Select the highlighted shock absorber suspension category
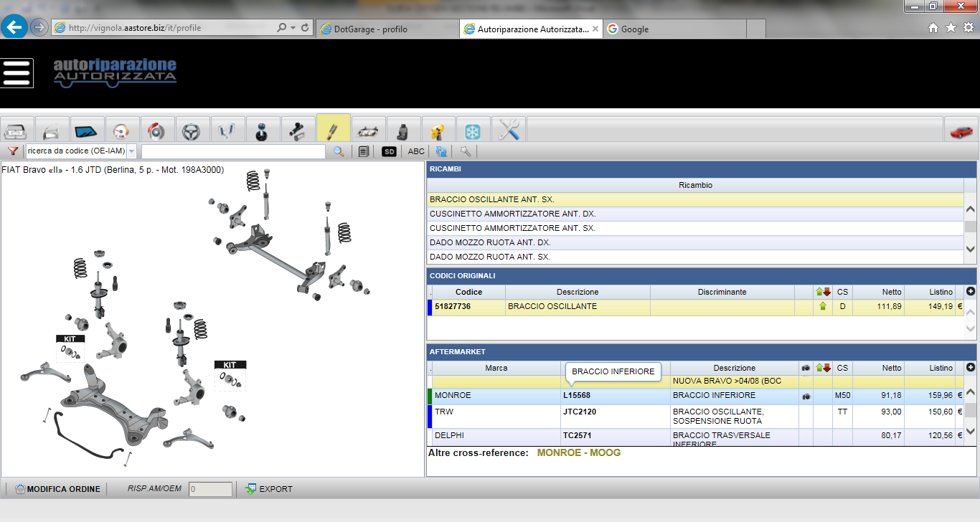980x522 pixels. click(x=333, y=129)
